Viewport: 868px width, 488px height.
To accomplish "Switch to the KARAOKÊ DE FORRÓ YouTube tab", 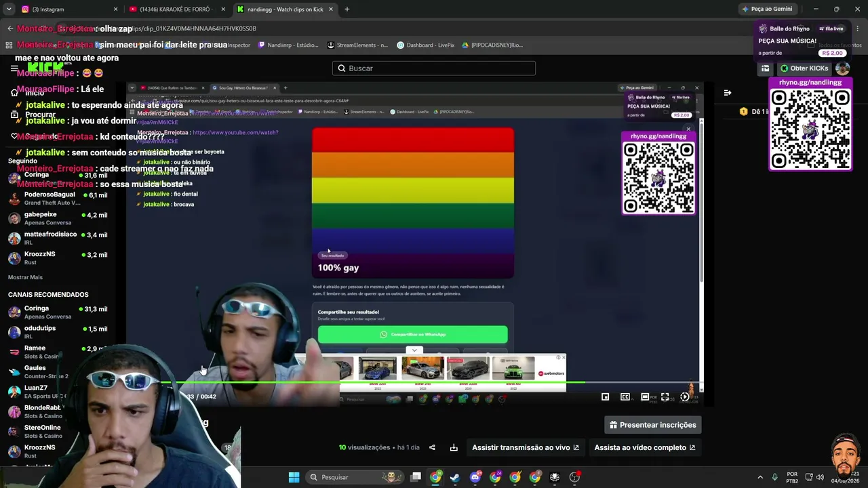I will [178, 9].
